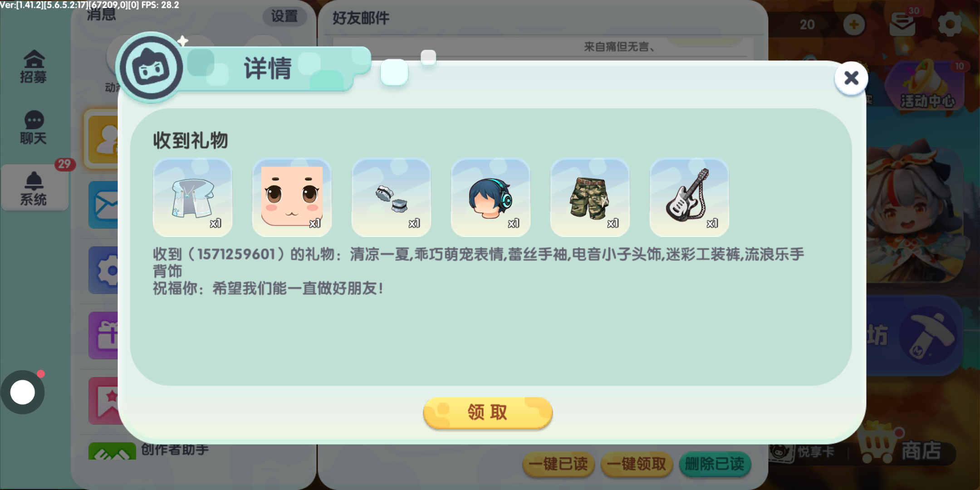Open the settings gear icon top right
This screenshot has height=490, width=980.
click(950, 24)
